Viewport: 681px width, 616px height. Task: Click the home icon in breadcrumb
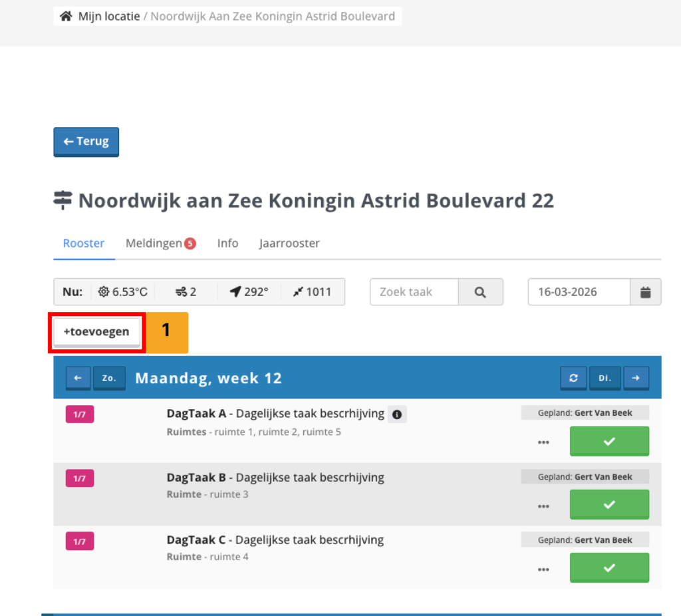66,17
